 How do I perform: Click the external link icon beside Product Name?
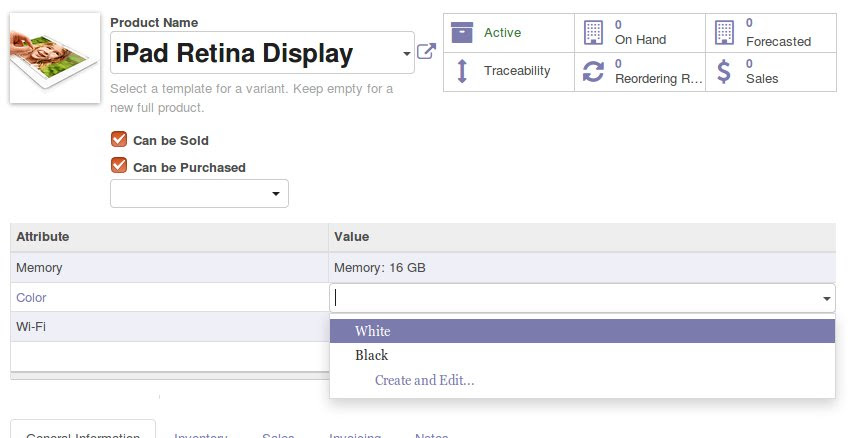(x=426, y=51)
